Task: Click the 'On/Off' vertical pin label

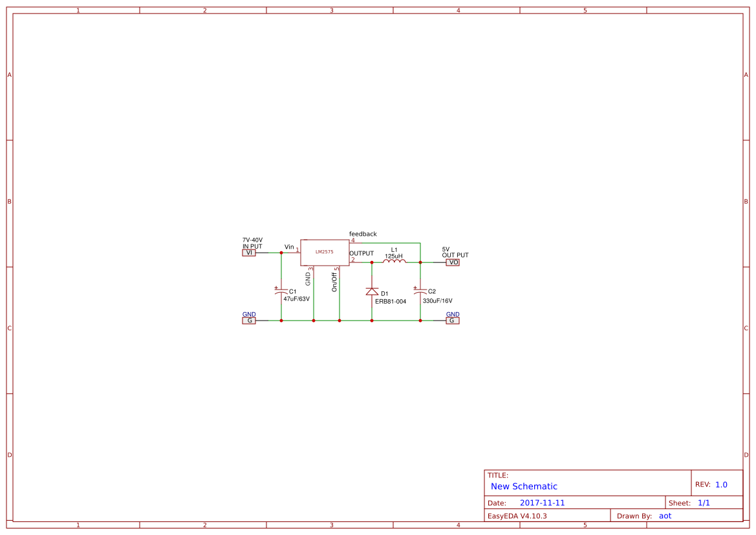Action: [x=334, y=282]
